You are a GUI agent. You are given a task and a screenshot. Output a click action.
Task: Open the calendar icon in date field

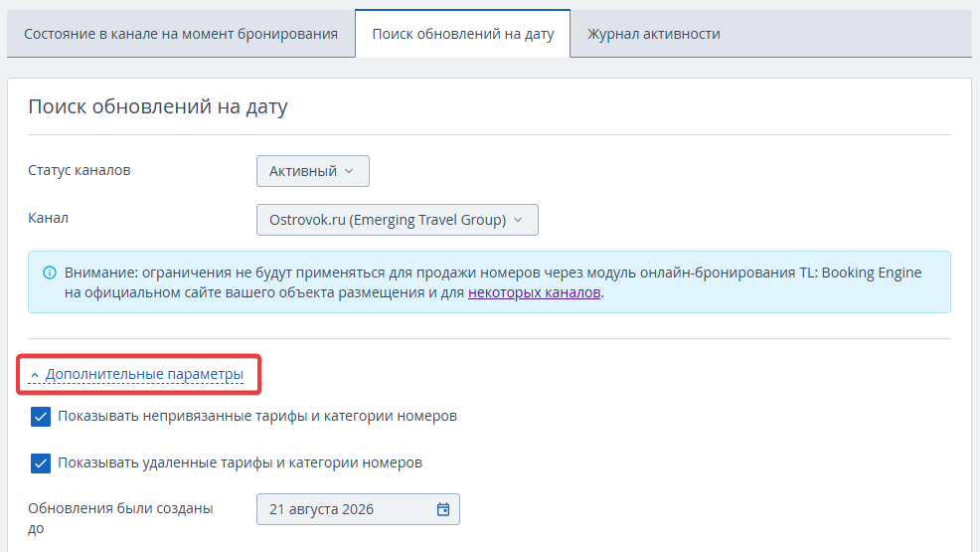443,509
